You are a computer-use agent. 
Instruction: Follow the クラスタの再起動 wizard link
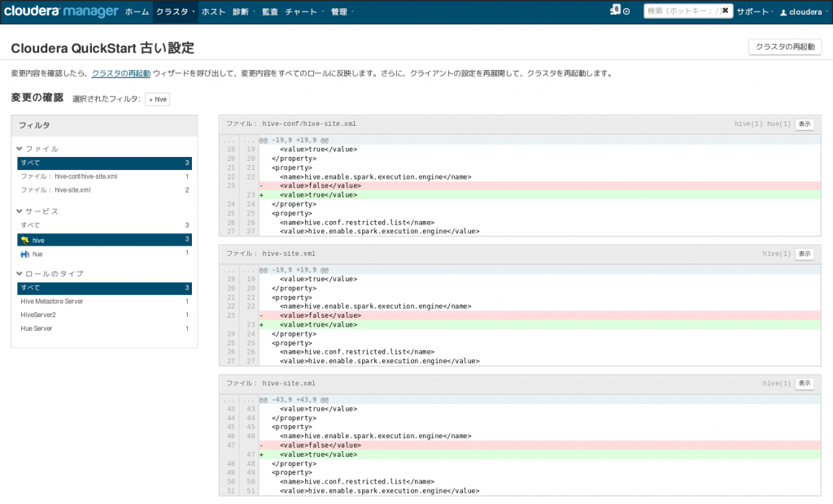click(121, 74)
